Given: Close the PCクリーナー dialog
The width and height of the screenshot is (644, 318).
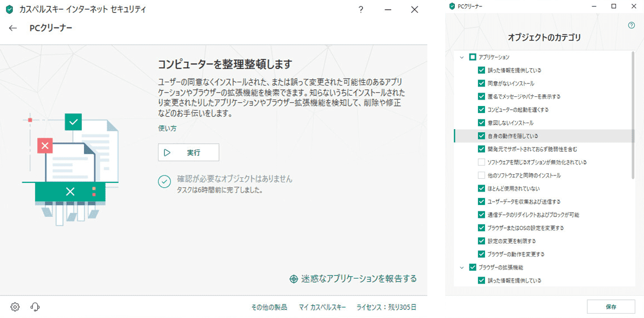Looking at the screenshot, I should pyautogui.click(x=633, y=6).
